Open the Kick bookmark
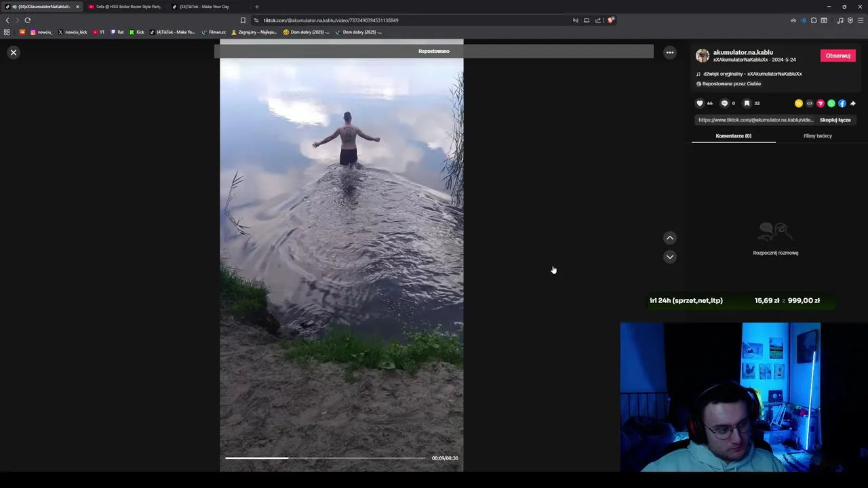The height and width of the screenshot is (488, 868). (x=137, y=32)
